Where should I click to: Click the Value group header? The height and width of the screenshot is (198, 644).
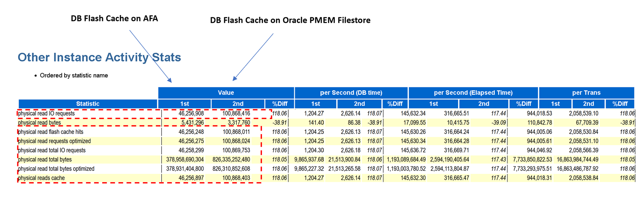click(x=226, y=93)
